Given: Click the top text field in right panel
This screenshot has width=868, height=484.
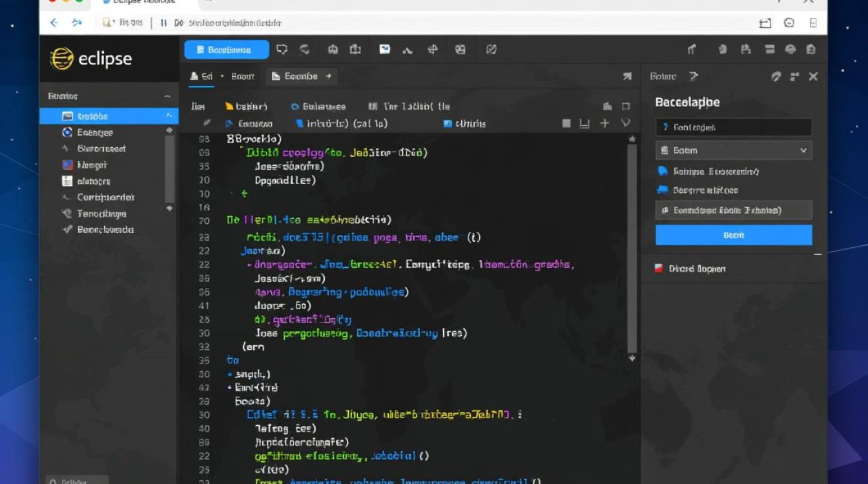Looking at the screenshot, I should 734,127.
